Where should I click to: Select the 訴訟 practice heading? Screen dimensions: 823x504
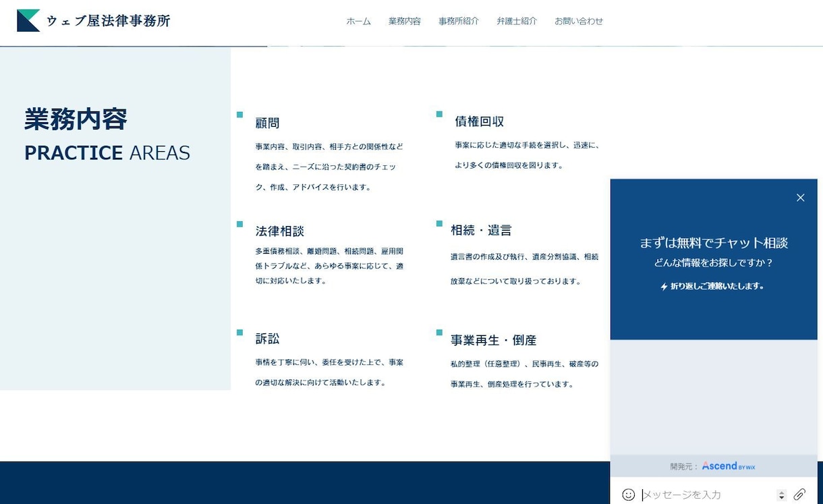pyautogui.click(x=267, y=339)
